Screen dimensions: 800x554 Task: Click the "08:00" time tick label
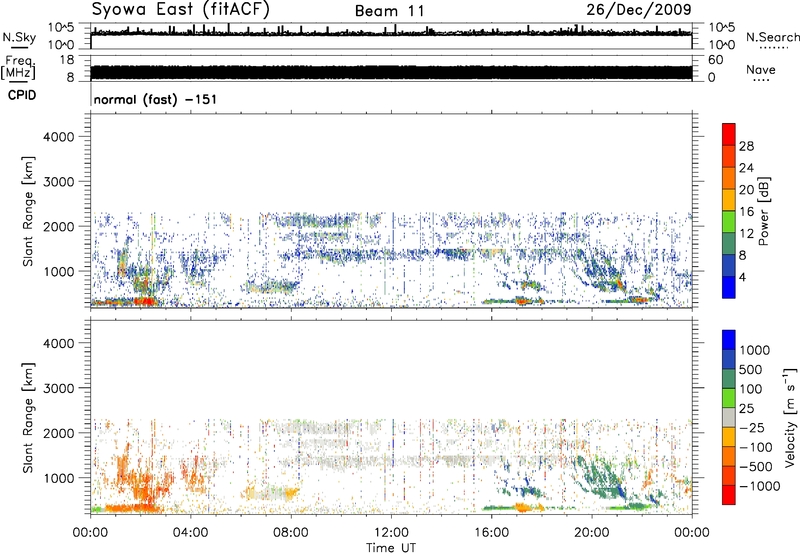[291, 533]
